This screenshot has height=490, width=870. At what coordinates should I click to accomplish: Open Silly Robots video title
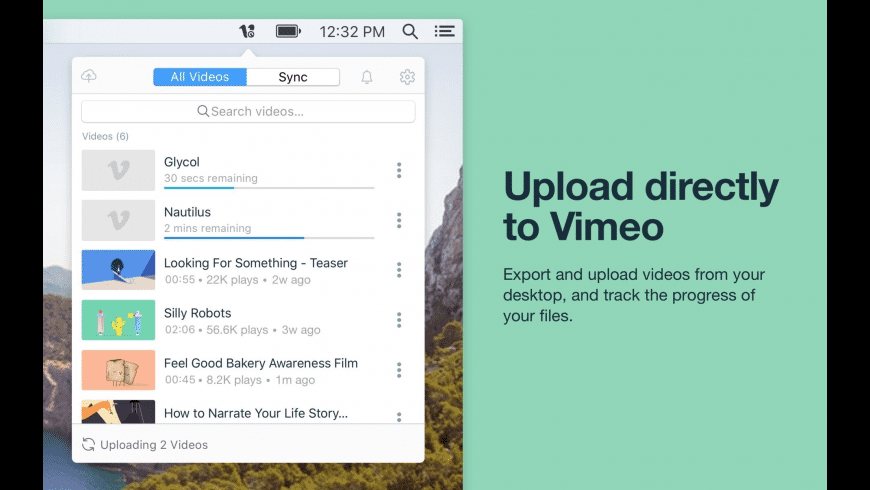pyautogui.click(x=198, y=314)
